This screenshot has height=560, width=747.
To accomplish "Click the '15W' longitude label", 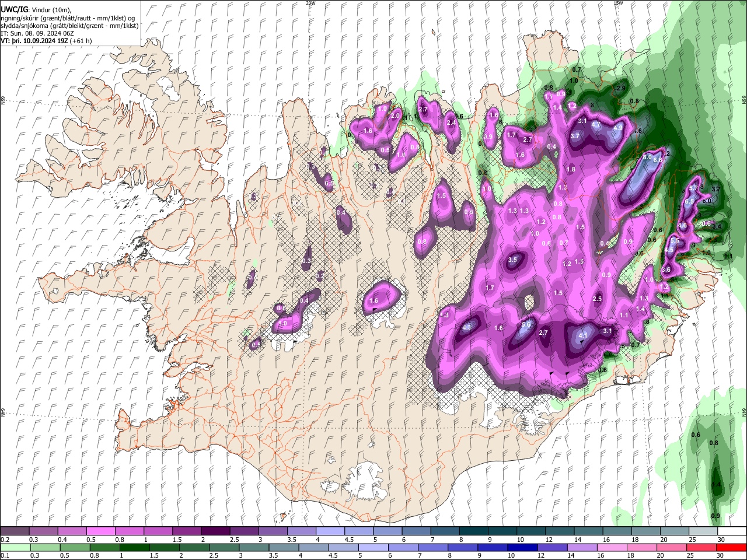I will pyautogui.click(x=618, y=3).
